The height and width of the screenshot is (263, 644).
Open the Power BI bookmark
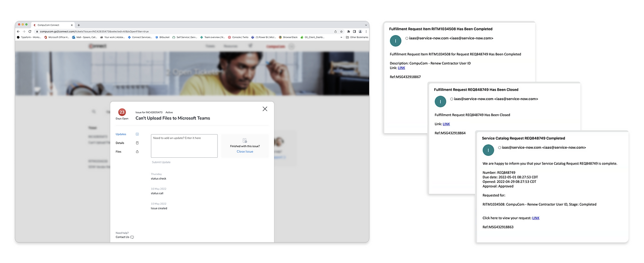[x=264, y=37]
